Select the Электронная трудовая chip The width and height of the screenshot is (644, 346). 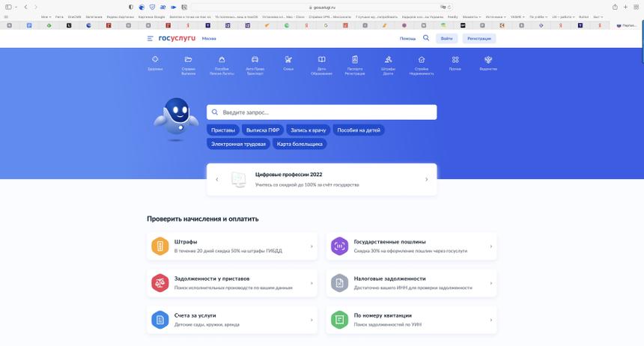pyautogui.click(x=238, y=145)
